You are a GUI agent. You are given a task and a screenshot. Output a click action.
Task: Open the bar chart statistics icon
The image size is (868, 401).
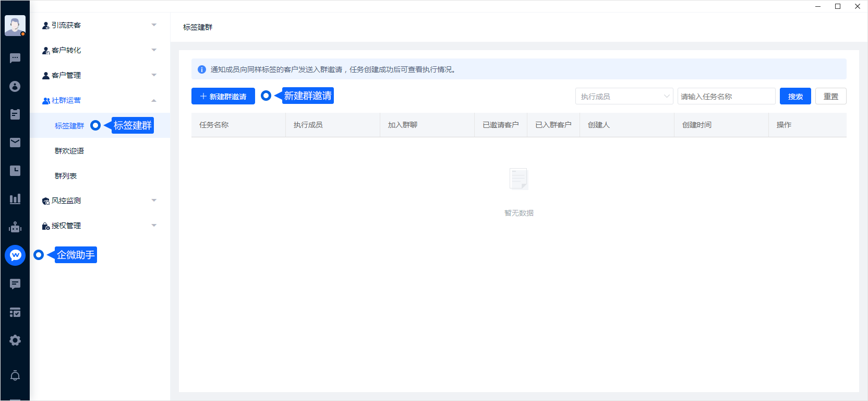pyautogui.click(x=15, y=199)
